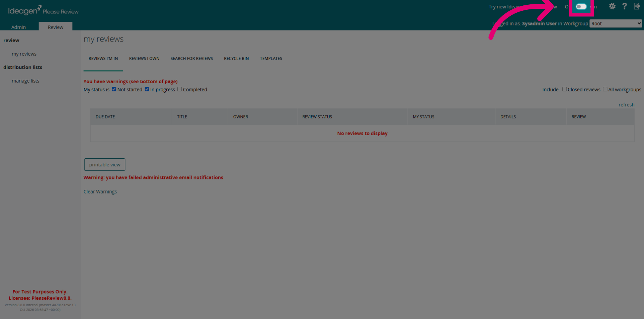Open the Reviews I Own tab
644x319 pixels.
click(144, 58)
